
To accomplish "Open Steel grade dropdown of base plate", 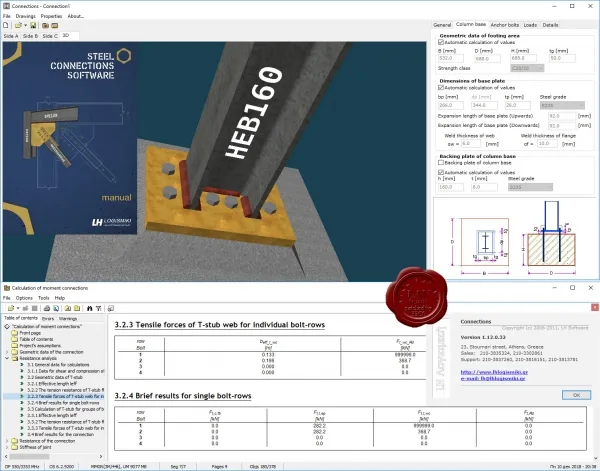I will (562, 105).
